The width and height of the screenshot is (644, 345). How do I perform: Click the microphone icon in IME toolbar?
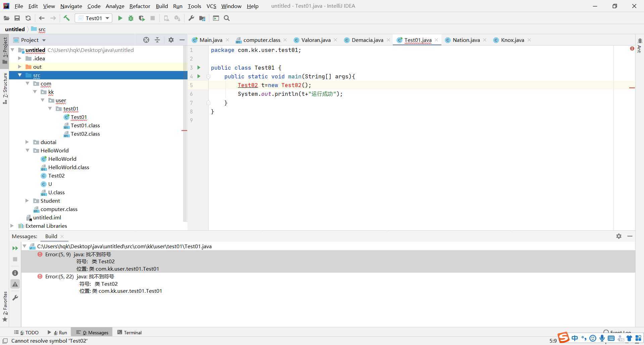tap(602, 338)
